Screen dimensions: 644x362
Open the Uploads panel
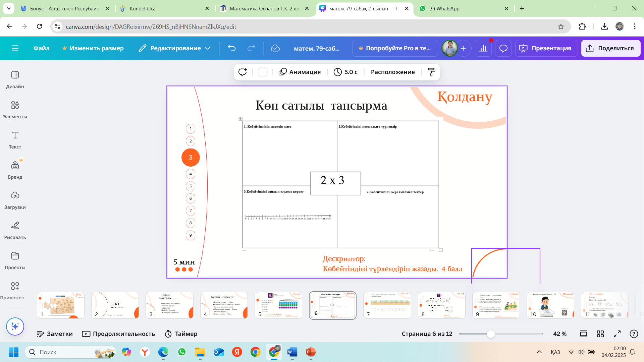click(15, 200)
